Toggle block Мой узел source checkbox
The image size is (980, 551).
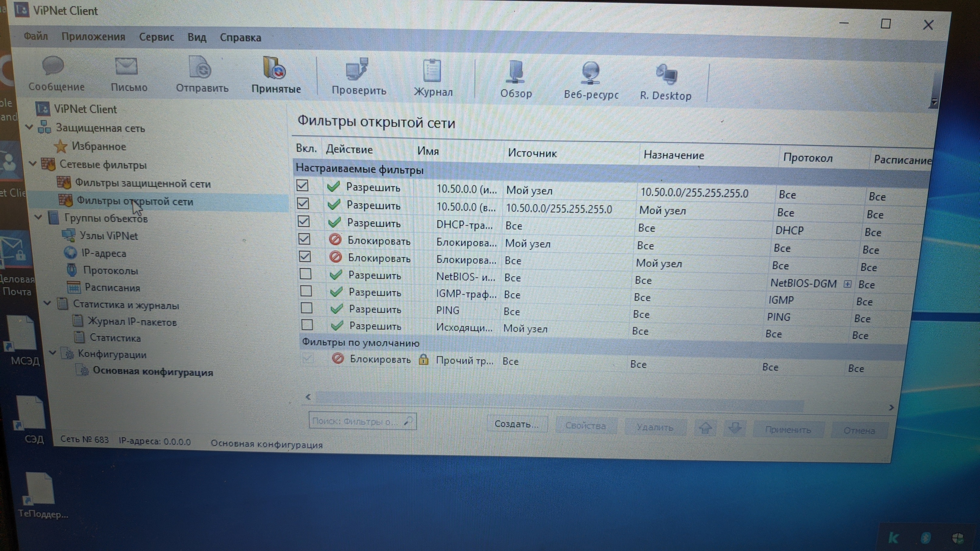(304, 239)
